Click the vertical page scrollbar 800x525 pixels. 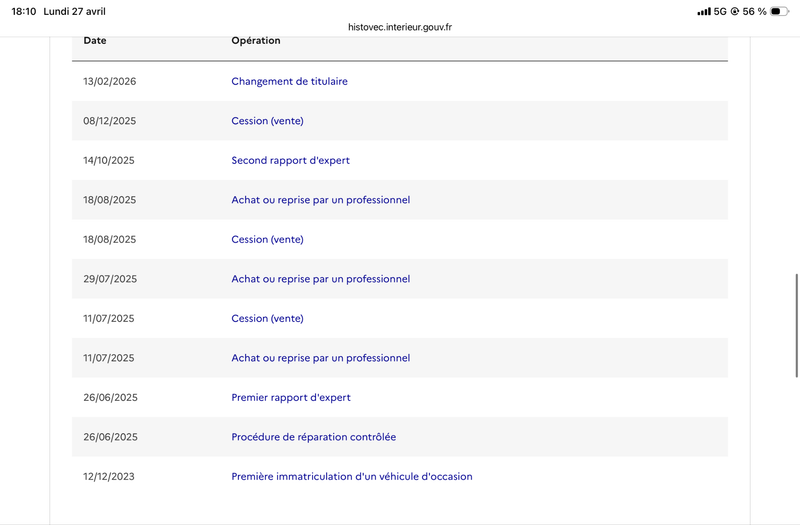tap(796, 326)
